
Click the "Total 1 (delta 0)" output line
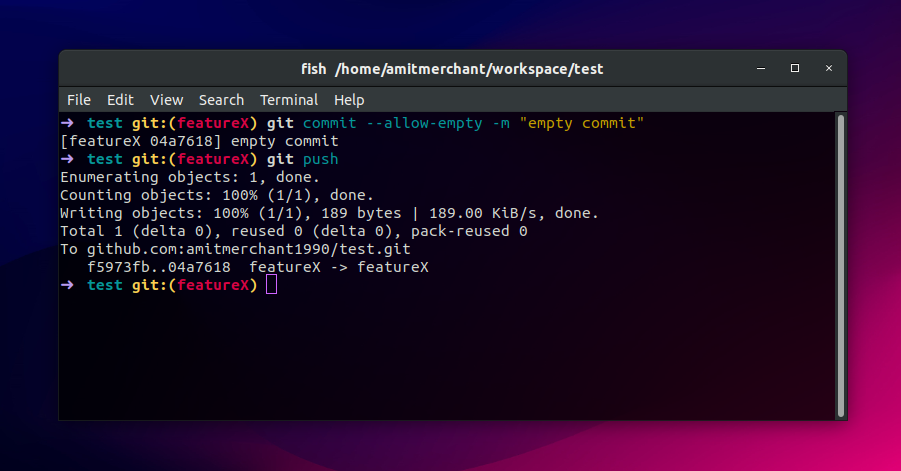click(294, 231)
